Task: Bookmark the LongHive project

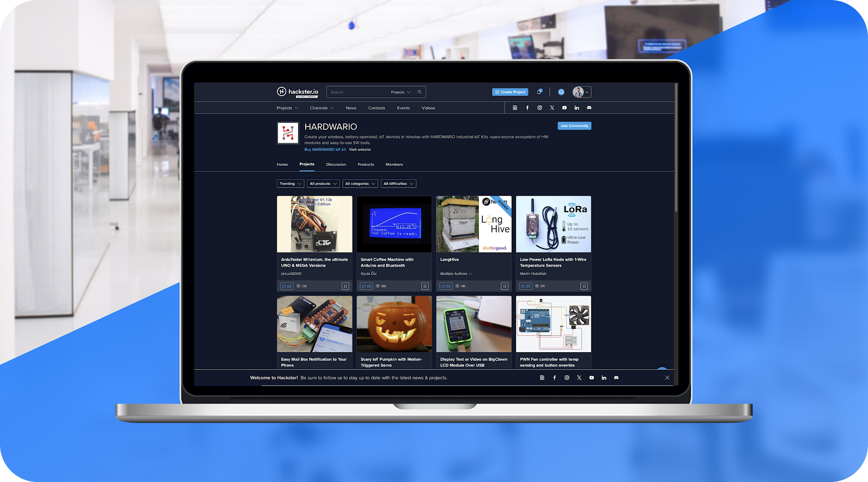Action: click(505, 286)
